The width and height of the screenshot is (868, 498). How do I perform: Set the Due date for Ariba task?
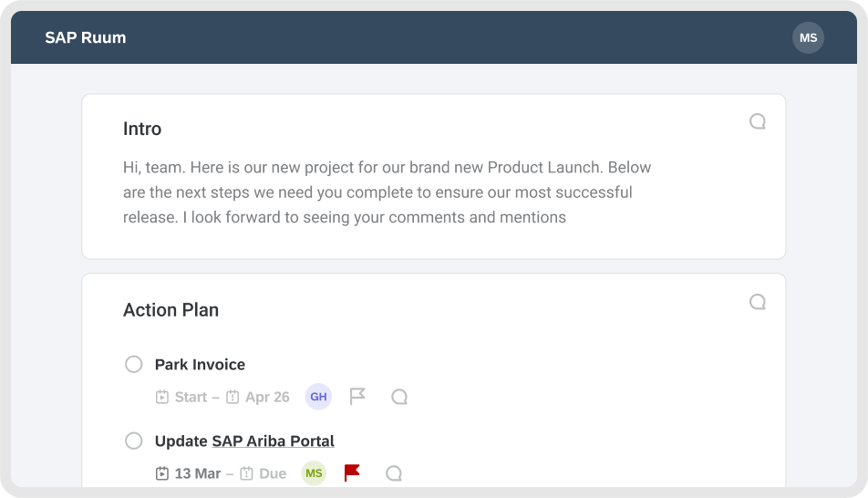pyautogui.click(x=273, y=473)
